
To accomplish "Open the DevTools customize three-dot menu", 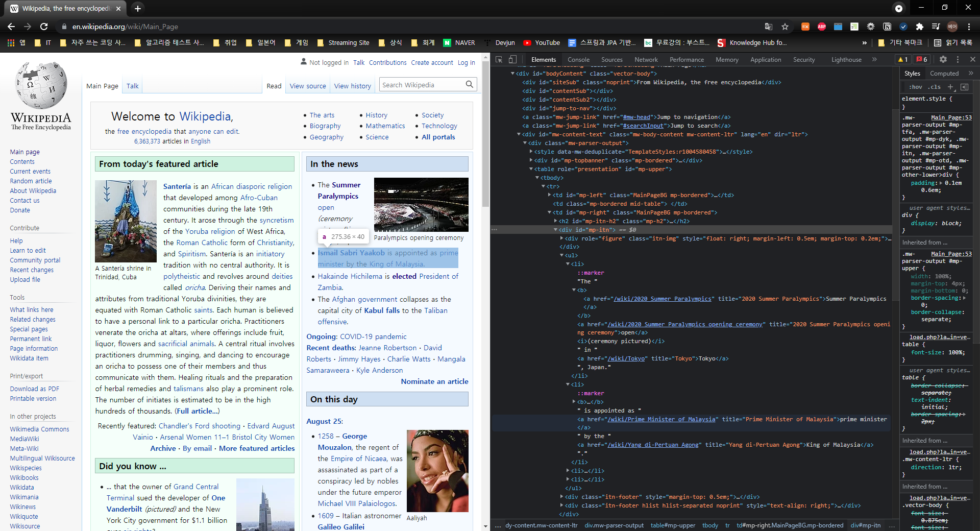I will click(x=958, y=60).
